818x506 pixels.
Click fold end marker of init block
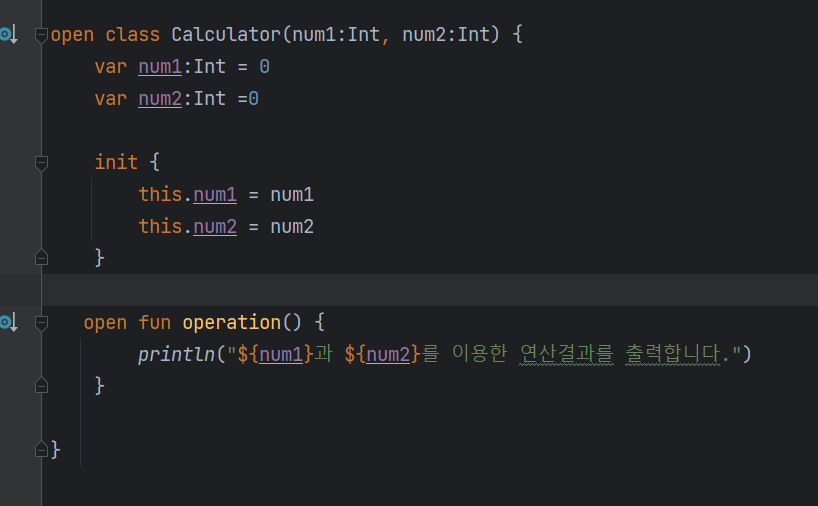tap(41, 258)
